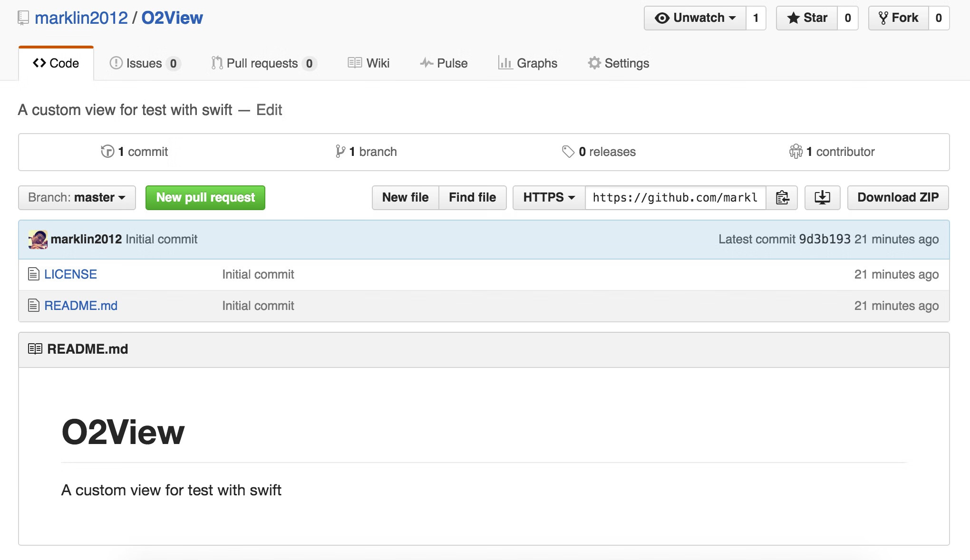
Task: Click the commit history clock icon
Action: tap(107, 152)
